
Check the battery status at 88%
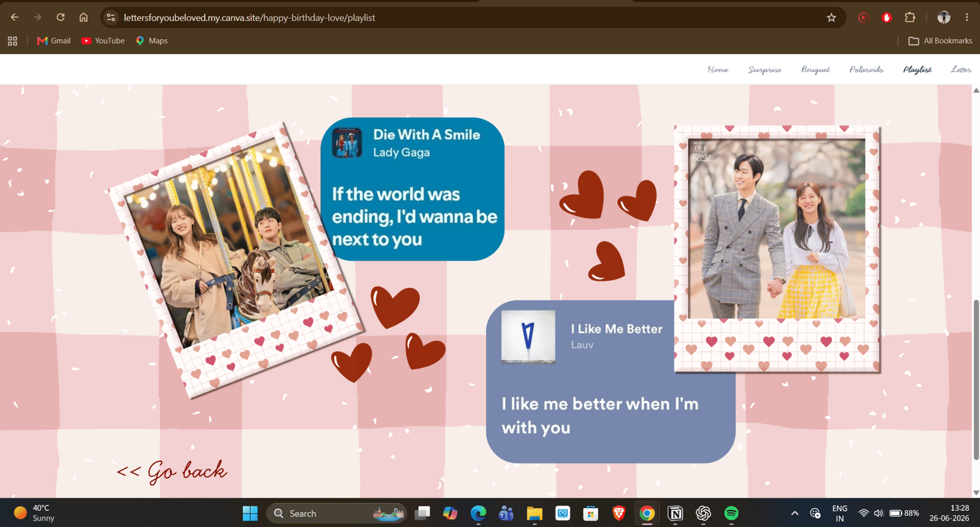(x=904, y=513)
